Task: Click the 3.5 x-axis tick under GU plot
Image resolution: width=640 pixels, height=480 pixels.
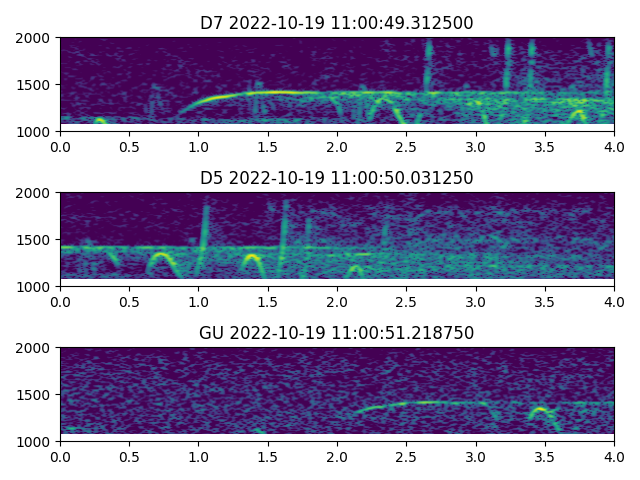Action: (x=545, y=456)
